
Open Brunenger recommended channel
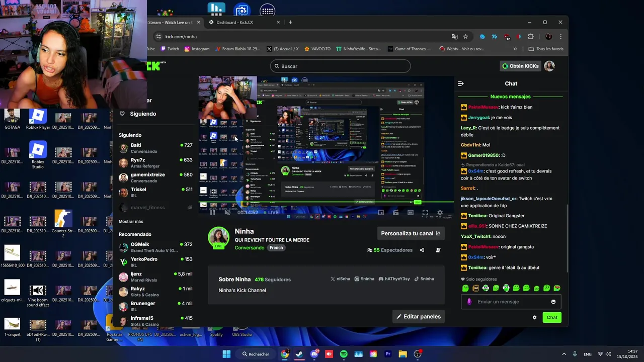coord(155,306)
